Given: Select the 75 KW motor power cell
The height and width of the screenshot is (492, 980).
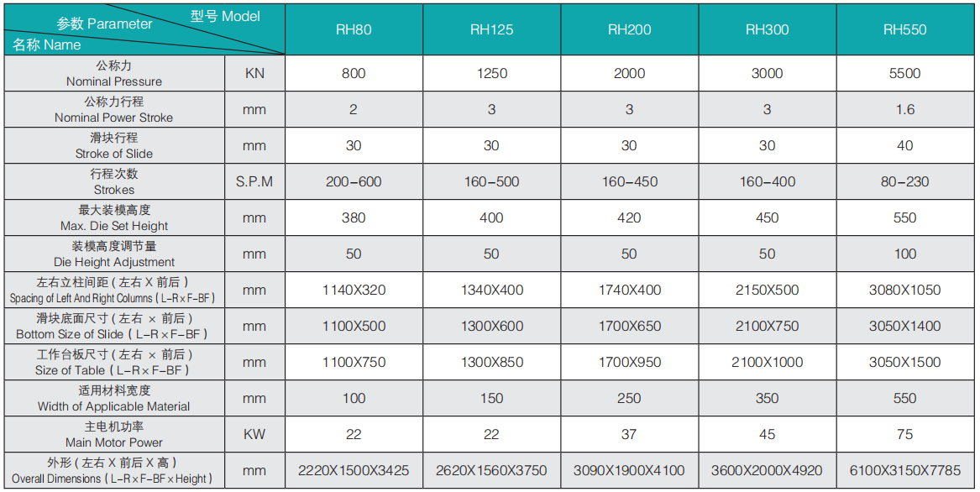Looking at the screenshot, I should click(x=905, y=434).
